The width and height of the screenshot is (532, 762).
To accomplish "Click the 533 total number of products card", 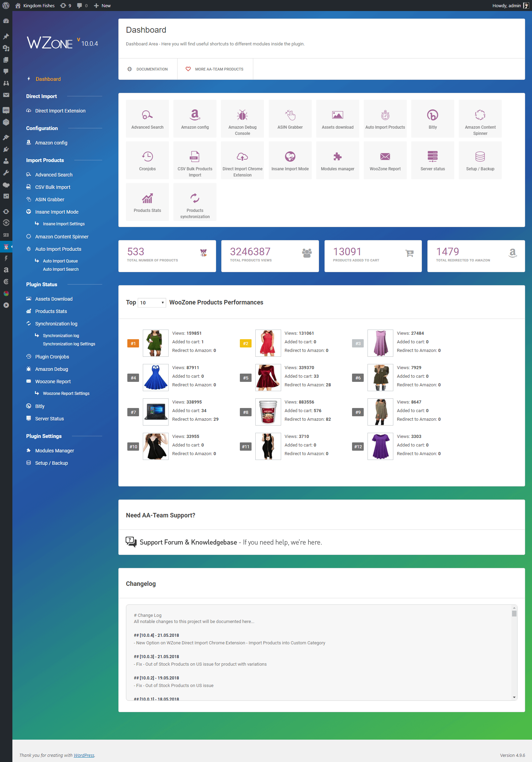I will point(167,256).
